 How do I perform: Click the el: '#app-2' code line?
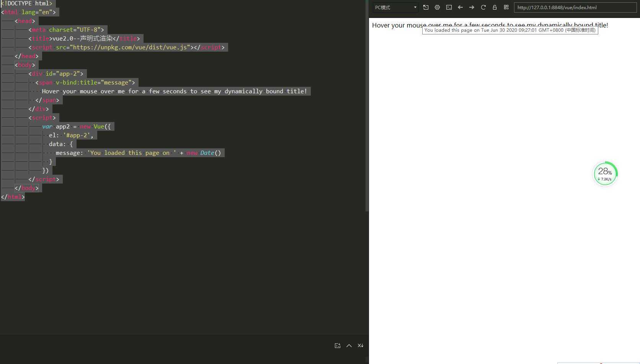click(71, 135)
